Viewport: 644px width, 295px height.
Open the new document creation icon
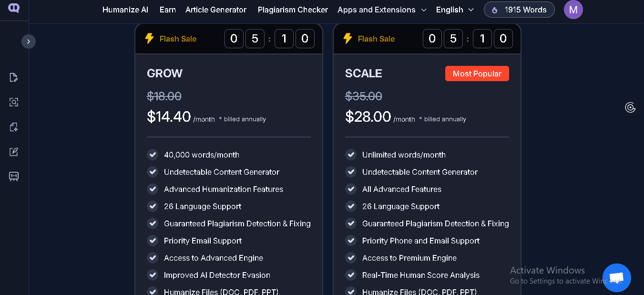point(14,126)
